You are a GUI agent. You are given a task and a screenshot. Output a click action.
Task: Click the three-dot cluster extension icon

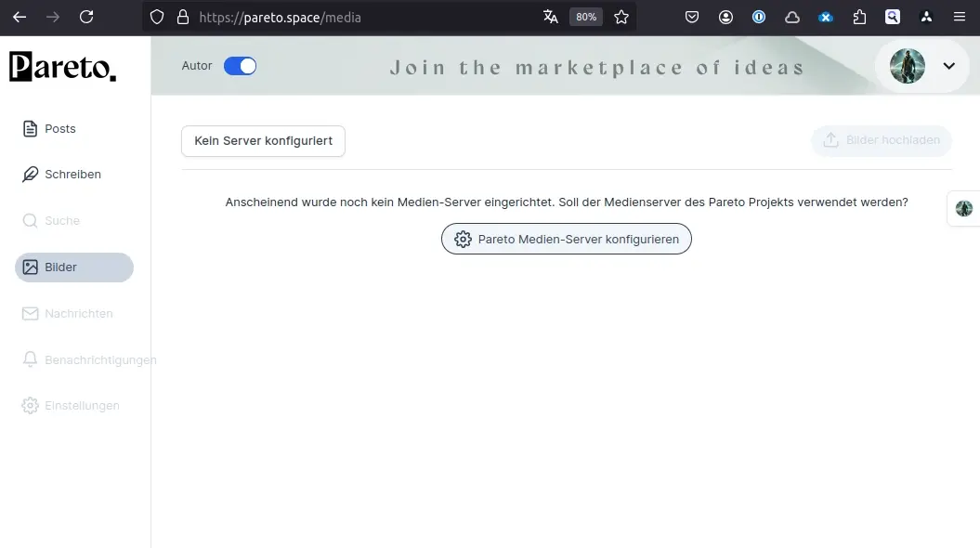coord(926,17)
